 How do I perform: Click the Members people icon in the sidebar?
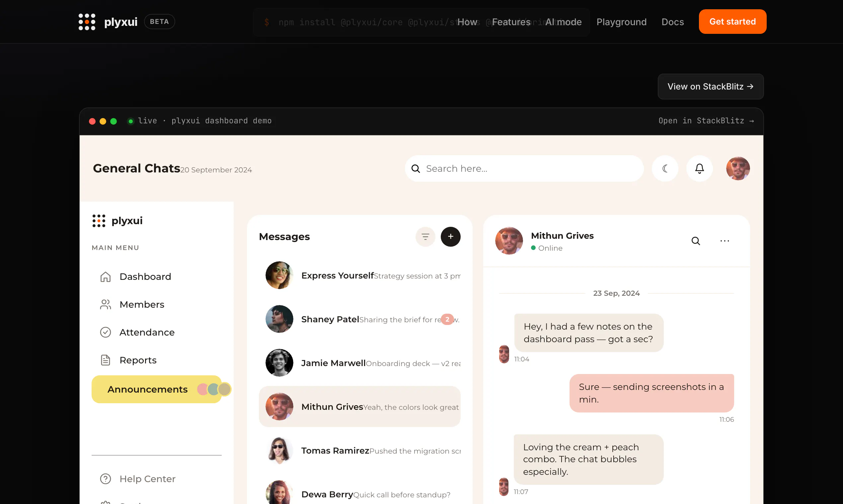(x=106, y=305)
